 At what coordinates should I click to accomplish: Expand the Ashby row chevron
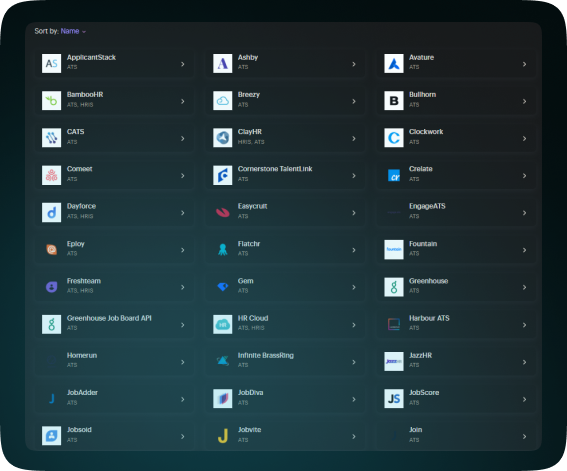[x=354, y=64]
